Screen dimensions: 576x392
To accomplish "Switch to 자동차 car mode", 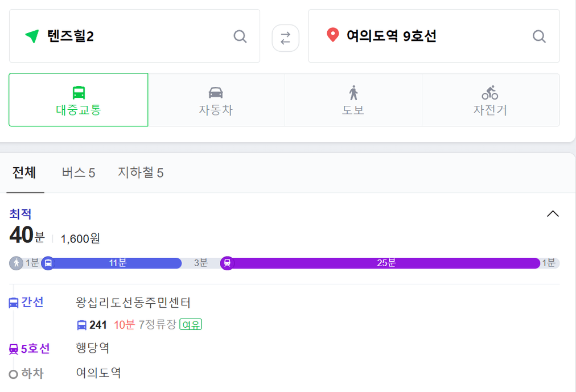I will 216,100.
